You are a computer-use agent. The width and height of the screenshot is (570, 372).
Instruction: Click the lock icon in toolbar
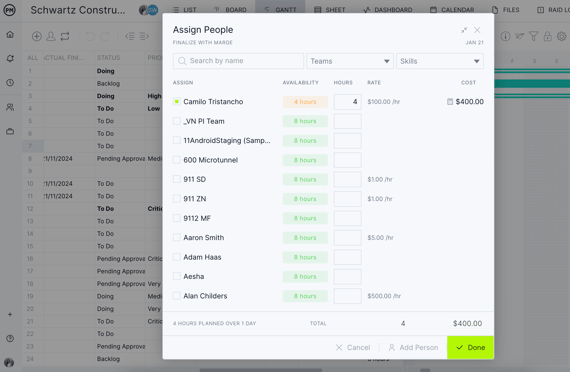click(547, 36)
